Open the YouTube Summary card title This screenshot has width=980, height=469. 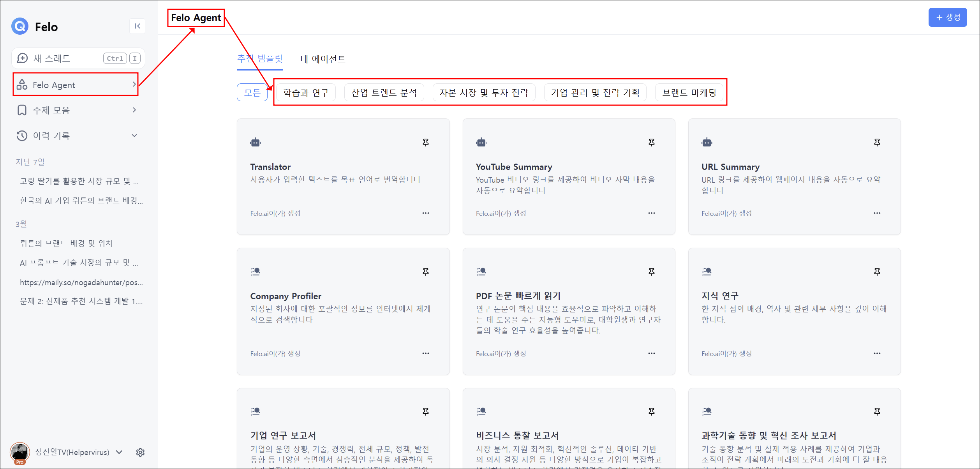[x=514, y=167]
